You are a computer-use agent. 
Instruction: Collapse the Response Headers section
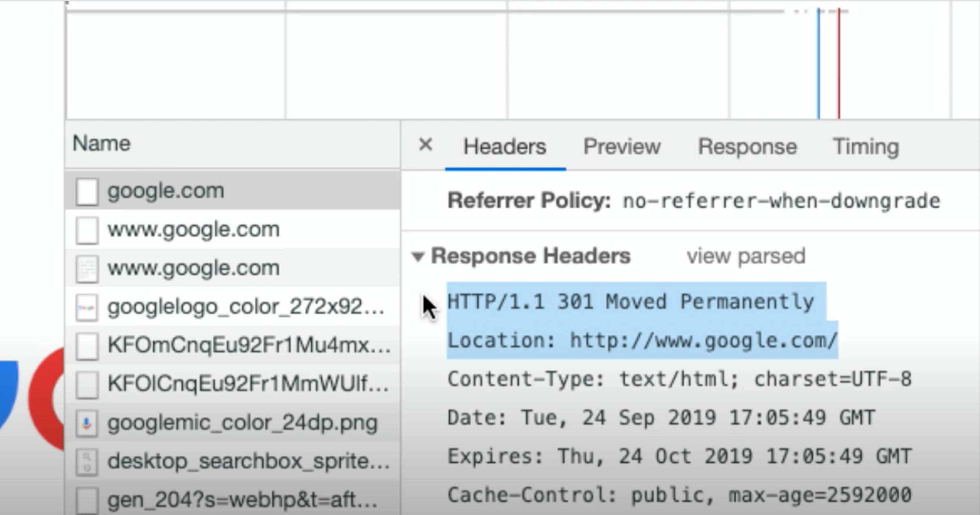(x=418, y=257)
